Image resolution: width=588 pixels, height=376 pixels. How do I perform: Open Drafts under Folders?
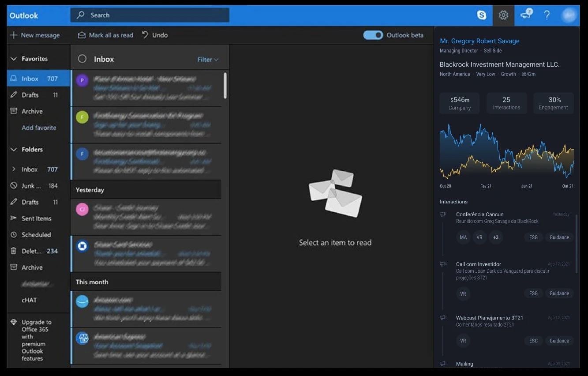coord(38,202)
